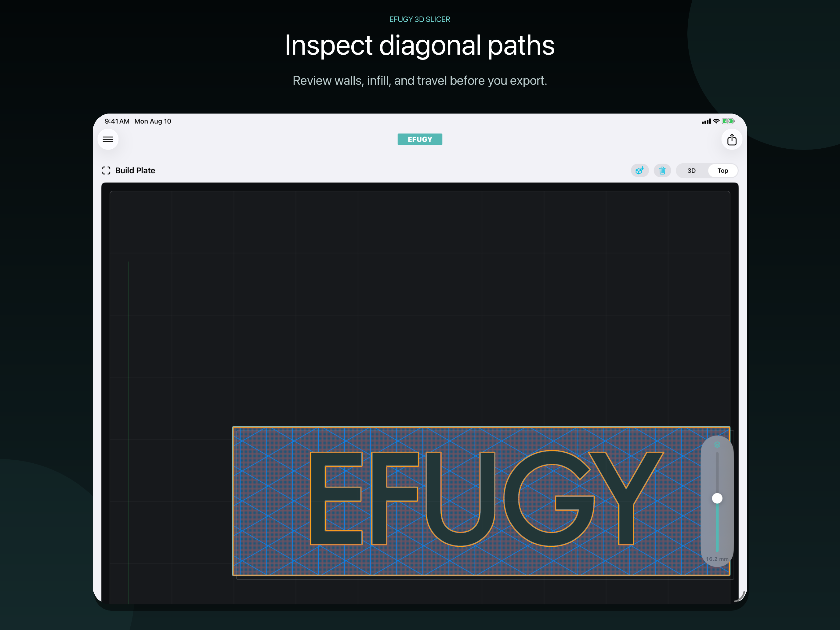Click the add model cube icon
Screen dimensions: 840x630
[639, 171]
